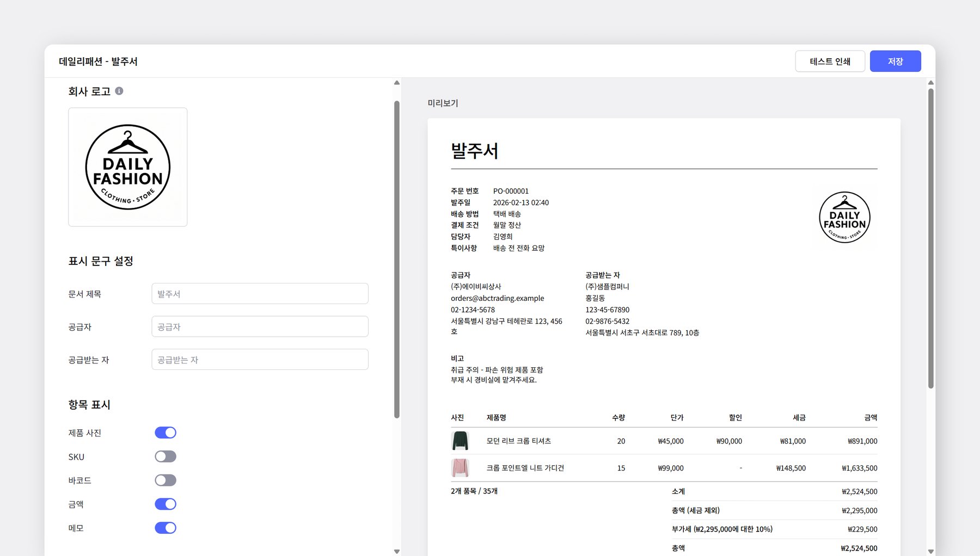Click the 문서 제목 input field

click(x=260, y=293)
